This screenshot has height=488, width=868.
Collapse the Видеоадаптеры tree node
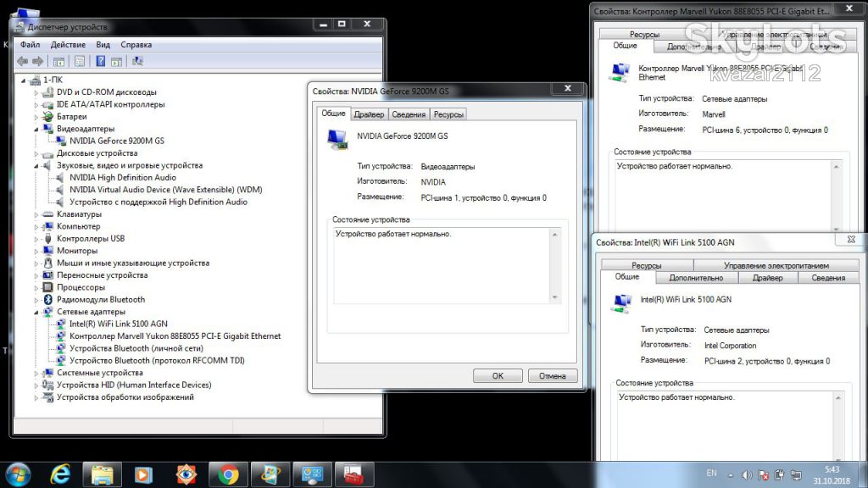[x=36, y=129]
